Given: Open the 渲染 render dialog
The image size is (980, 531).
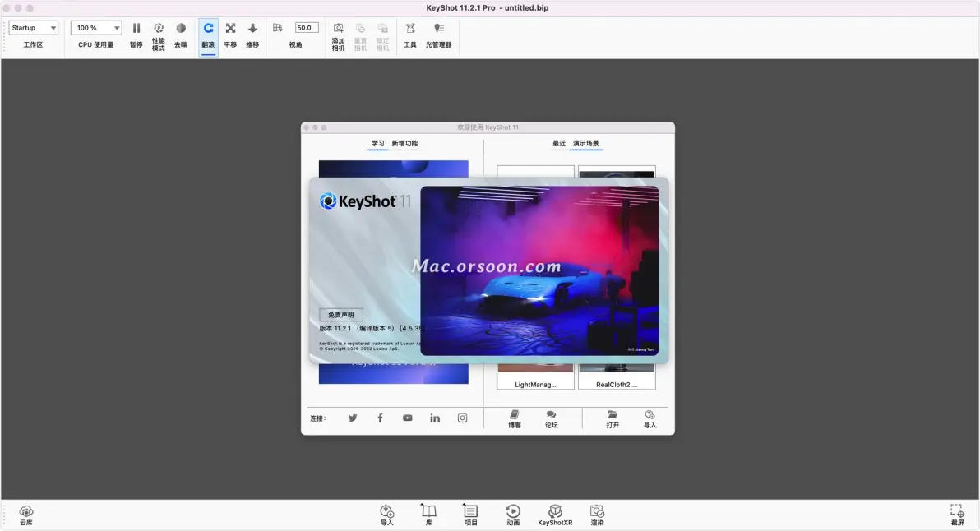Looking at the screenshot, I should tap(598, 515).
